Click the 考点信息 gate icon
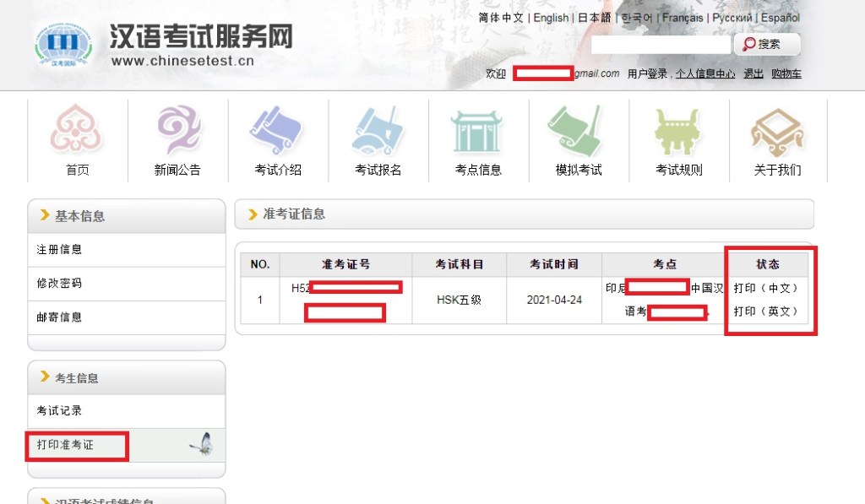 click(x=477, y=131)
